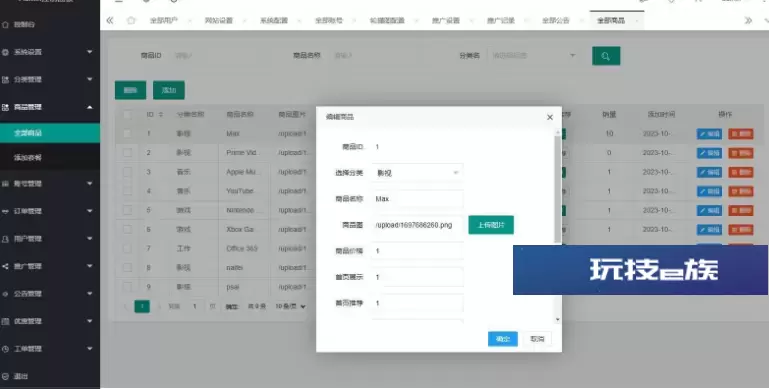This screenshot has width=769, height=389.
Task: Click red delete button in Xbox Ga row
Action: [741, 230]
